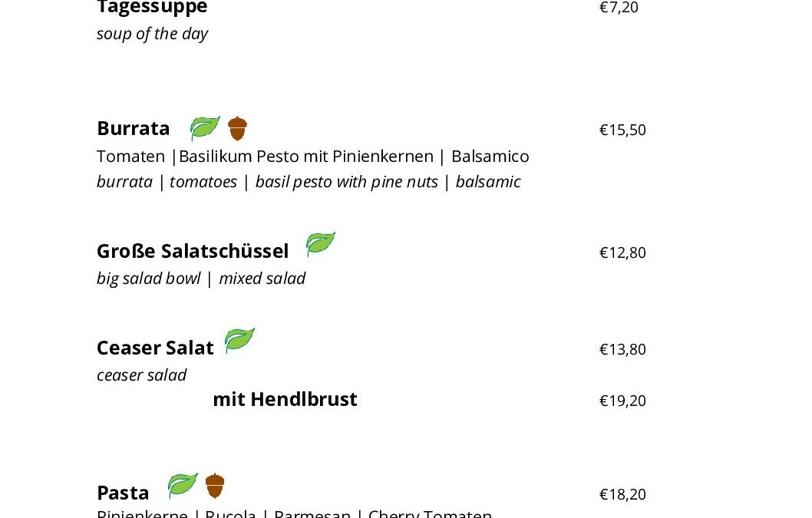Click the green leaf icon beside Burrata
The width and height of the screenshot is (812, 518).
(205, 128)
